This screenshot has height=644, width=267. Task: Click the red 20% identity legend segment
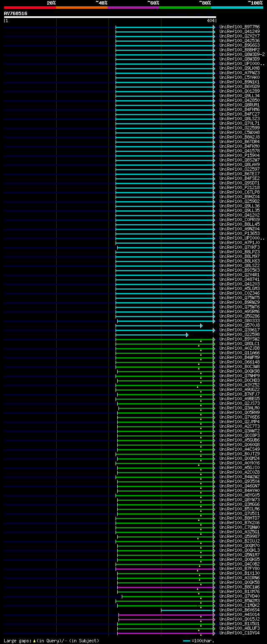[x=30, y=8]
